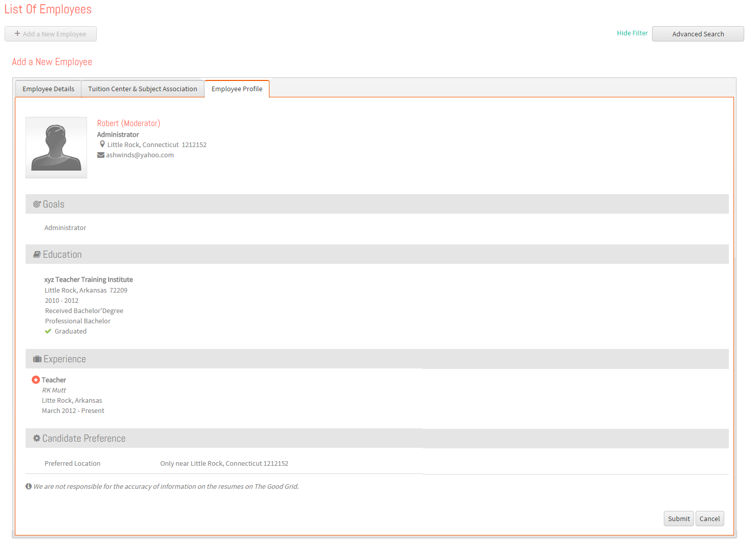Screen dimensions: 756x558
Task: Click the Add a New Employee section heading
Action: click(52, 62)
